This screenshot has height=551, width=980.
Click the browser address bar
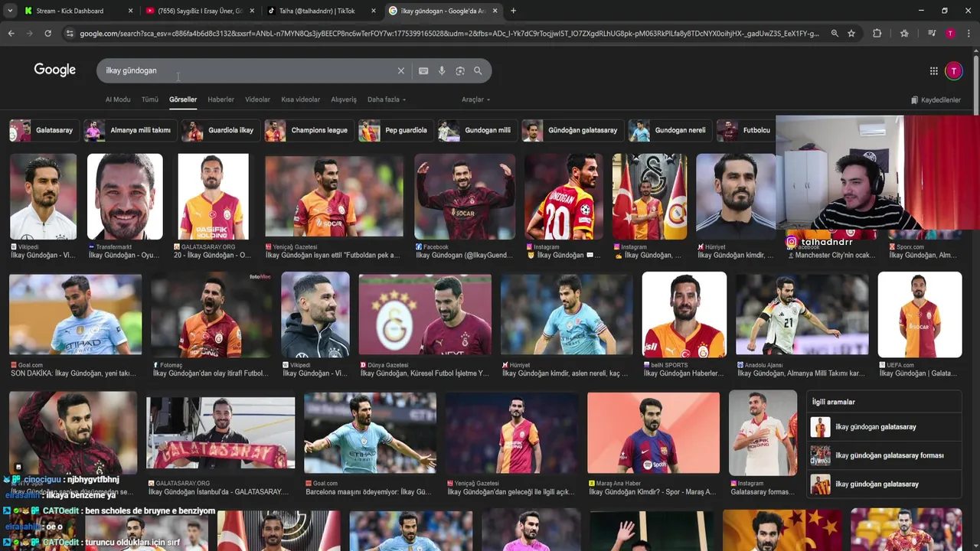coord(448,33)
